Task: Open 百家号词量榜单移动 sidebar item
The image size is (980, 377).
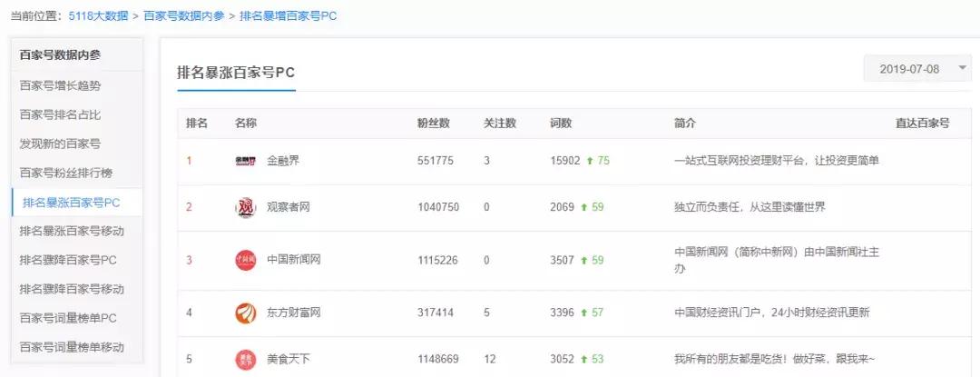Action: (x=72, y=347)
